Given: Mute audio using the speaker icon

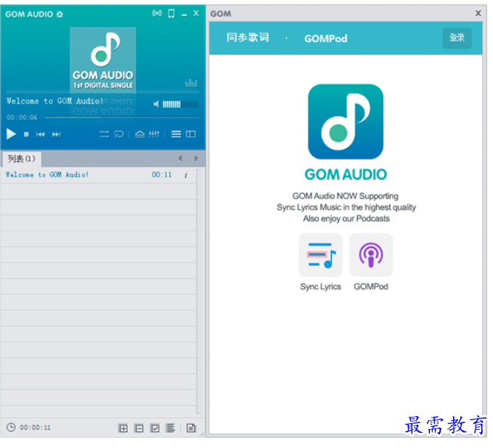Looking at the screenshot, I should tap(156, 105).
